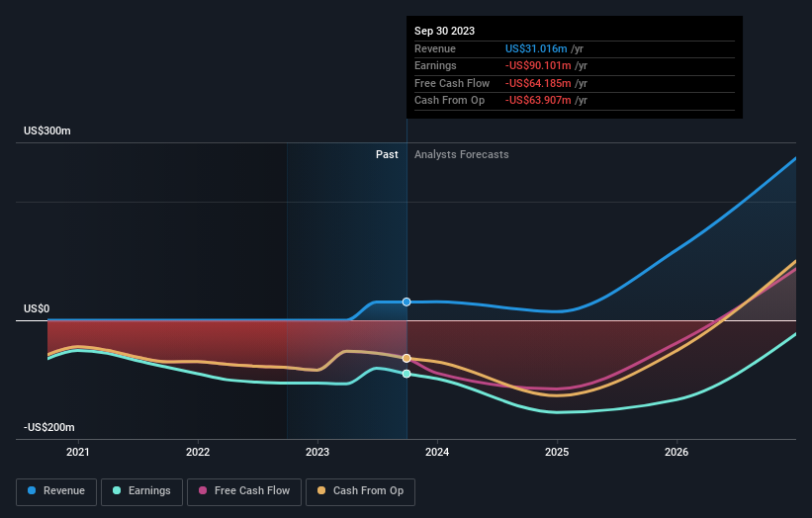Toggle the Free Cash Flow legend series

[244, 491]
